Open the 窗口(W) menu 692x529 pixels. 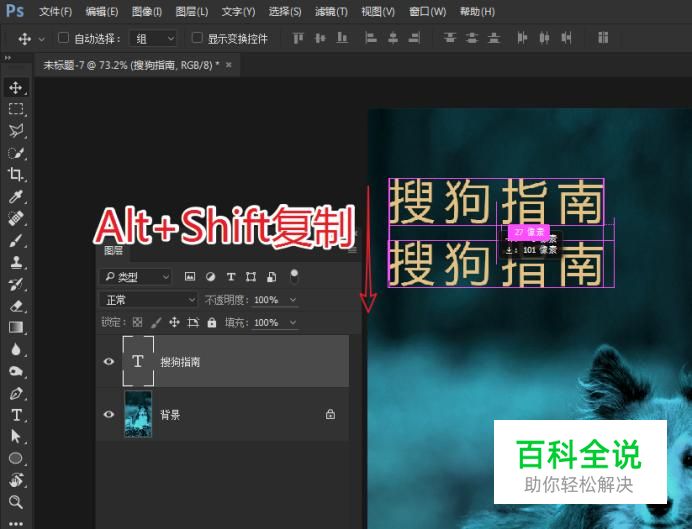(427, 11)
